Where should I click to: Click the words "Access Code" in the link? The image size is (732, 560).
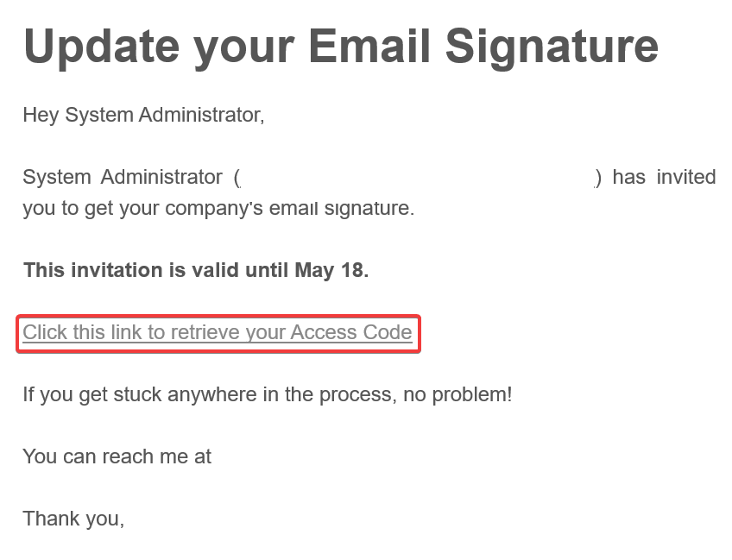tap(350, 333)
